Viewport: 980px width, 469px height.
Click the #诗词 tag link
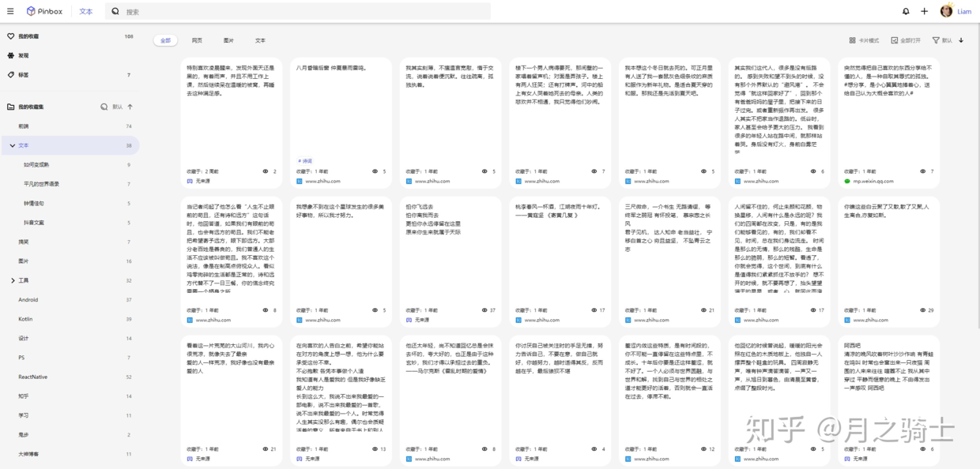(x=305, y=159)
